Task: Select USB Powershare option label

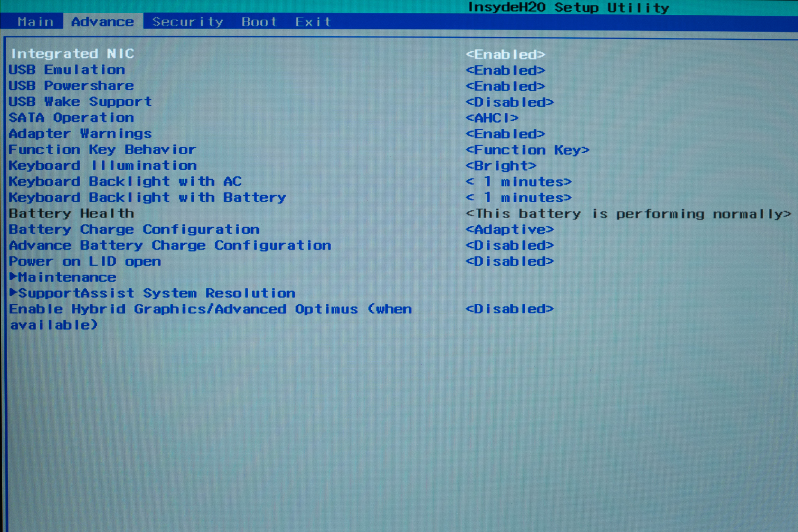Action: pos(71,86)
